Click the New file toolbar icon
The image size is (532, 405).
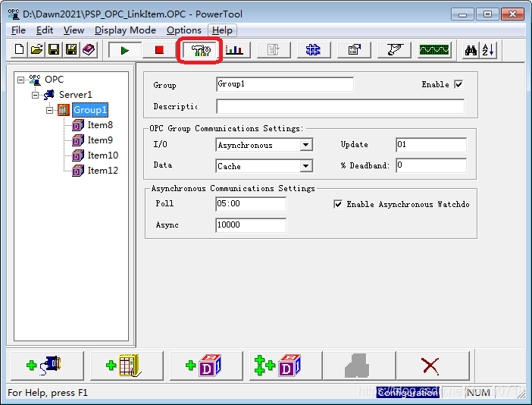point(20,50)
